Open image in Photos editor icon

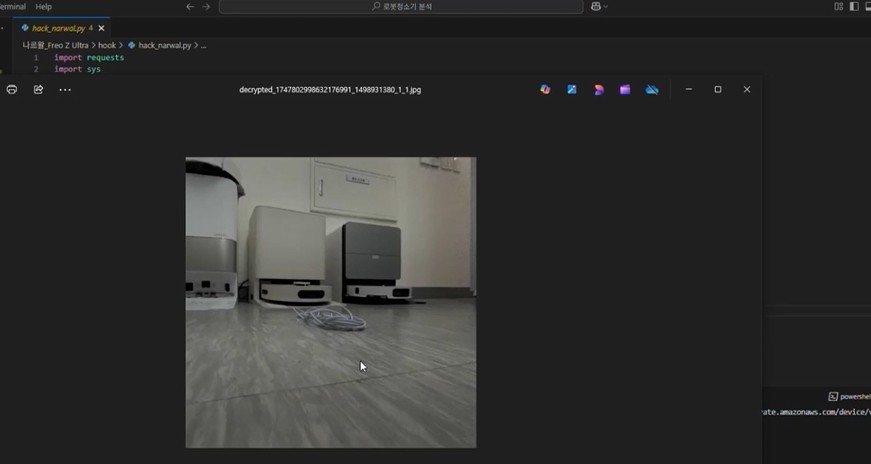572,89
